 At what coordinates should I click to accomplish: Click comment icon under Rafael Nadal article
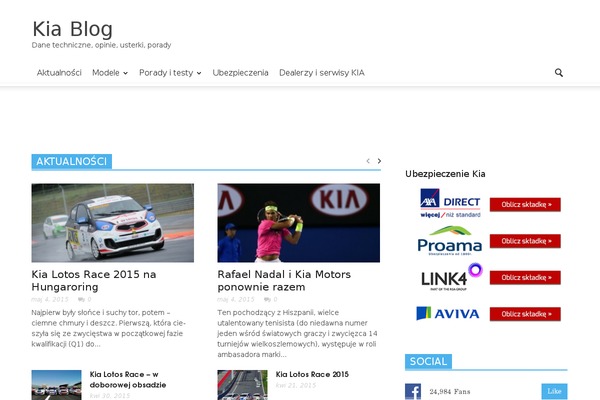point(267,299)
